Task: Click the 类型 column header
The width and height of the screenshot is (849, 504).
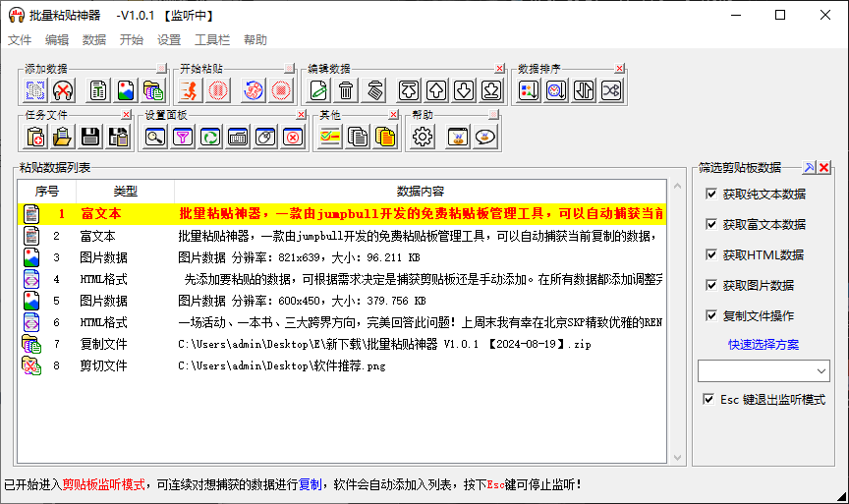Action: [125, 192]
